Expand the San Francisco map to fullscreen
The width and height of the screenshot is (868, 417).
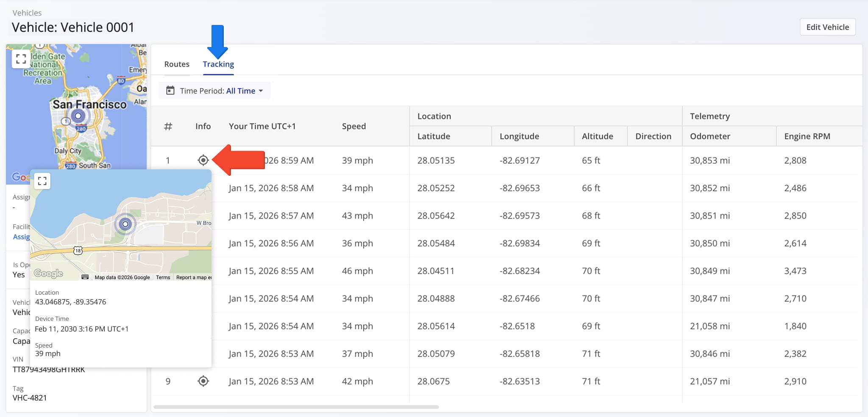pos(21,59)
